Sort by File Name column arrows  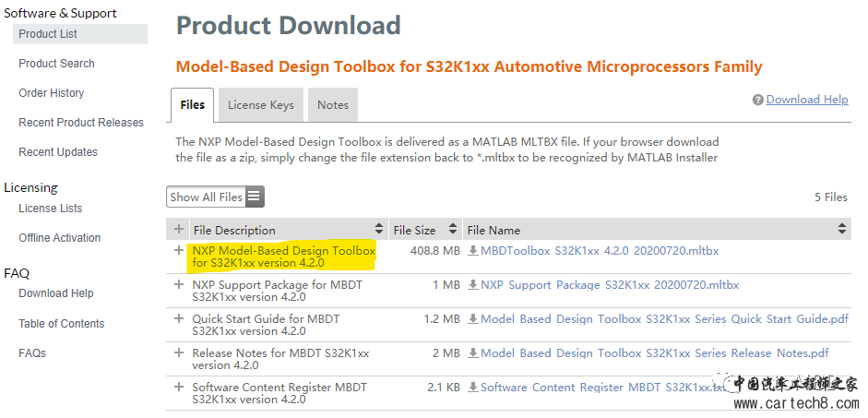pyautogui.click(x=842, y=229)
